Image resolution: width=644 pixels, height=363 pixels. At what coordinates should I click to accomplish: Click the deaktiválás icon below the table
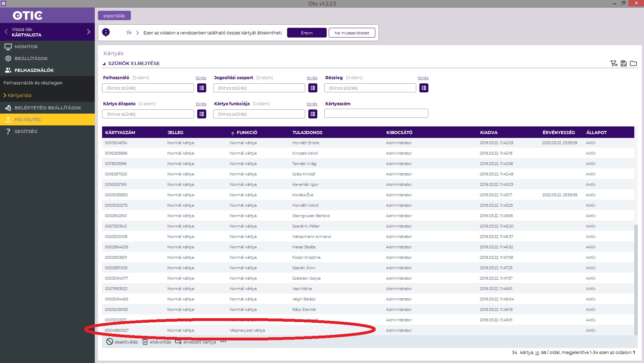[x=110, y=342]
